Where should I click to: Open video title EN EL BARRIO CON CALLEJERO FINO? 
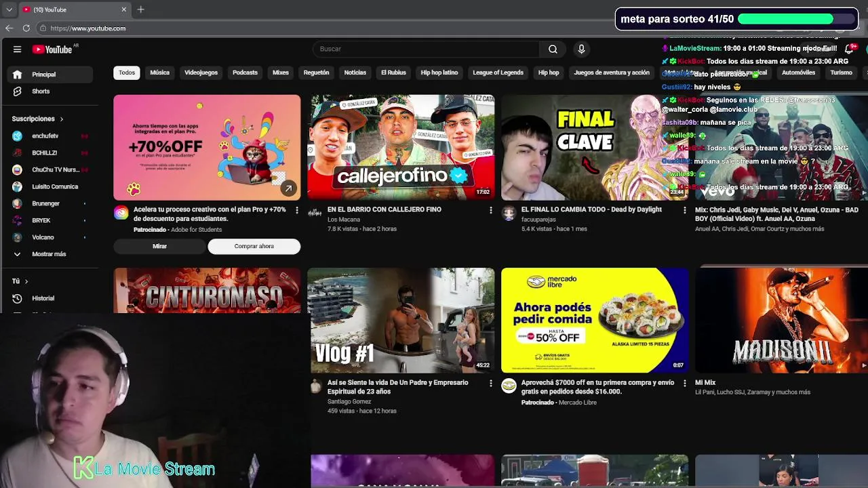(384, 209)
